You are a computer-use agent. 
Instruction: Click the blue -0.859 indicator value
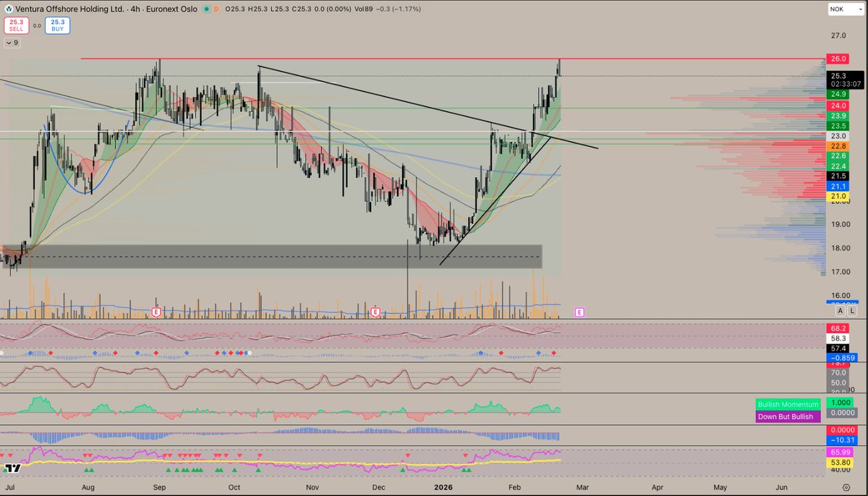click(x=842, y=358)
